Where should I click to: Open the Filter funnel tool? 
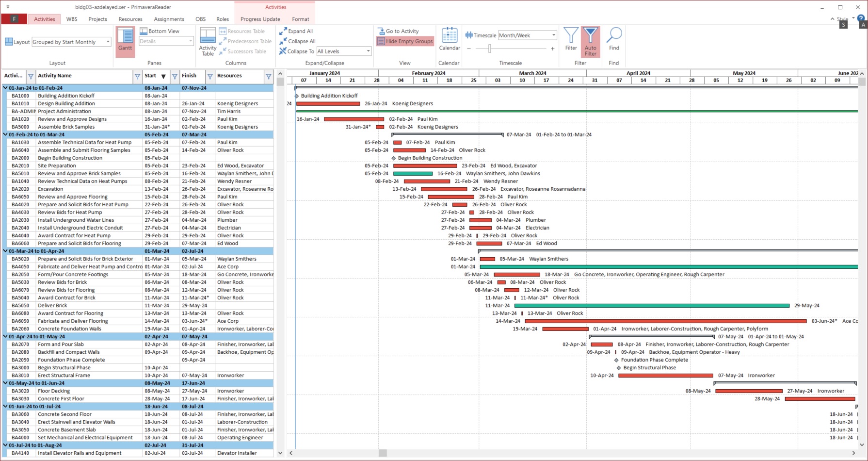click(x=571, y=39)
